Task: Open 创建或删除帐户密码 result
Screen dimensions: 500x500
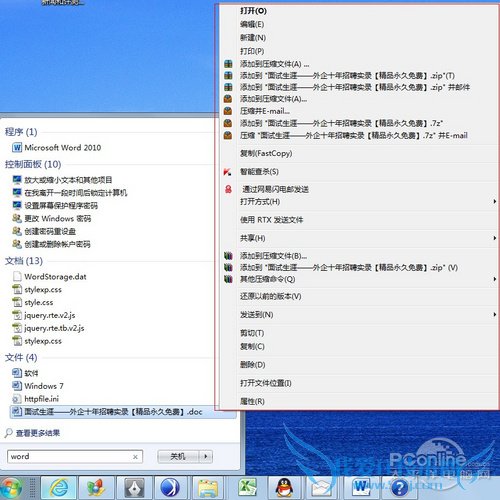Action: [57, 244]
